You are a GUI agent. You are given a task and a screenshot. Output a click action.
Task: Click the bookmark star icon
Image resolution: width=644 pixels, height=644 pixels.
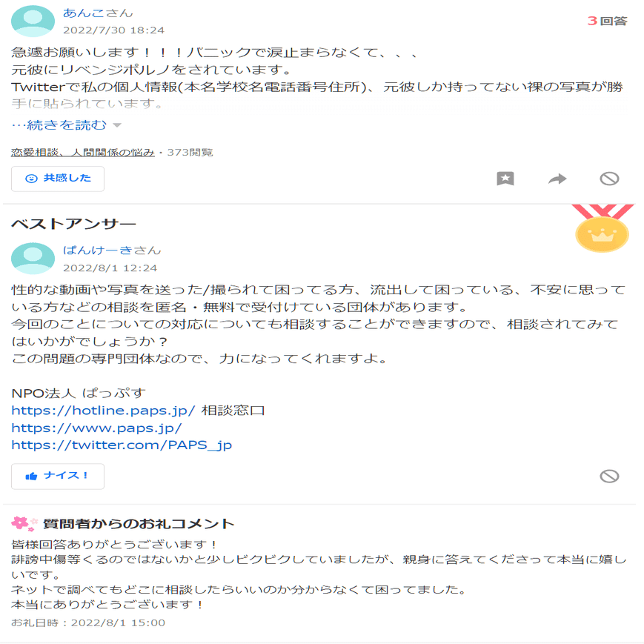point(505,179)
